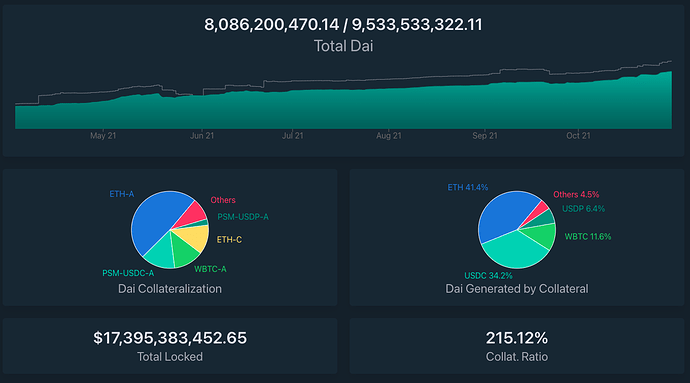Click the Aug 21 axis label

(389, 136)
